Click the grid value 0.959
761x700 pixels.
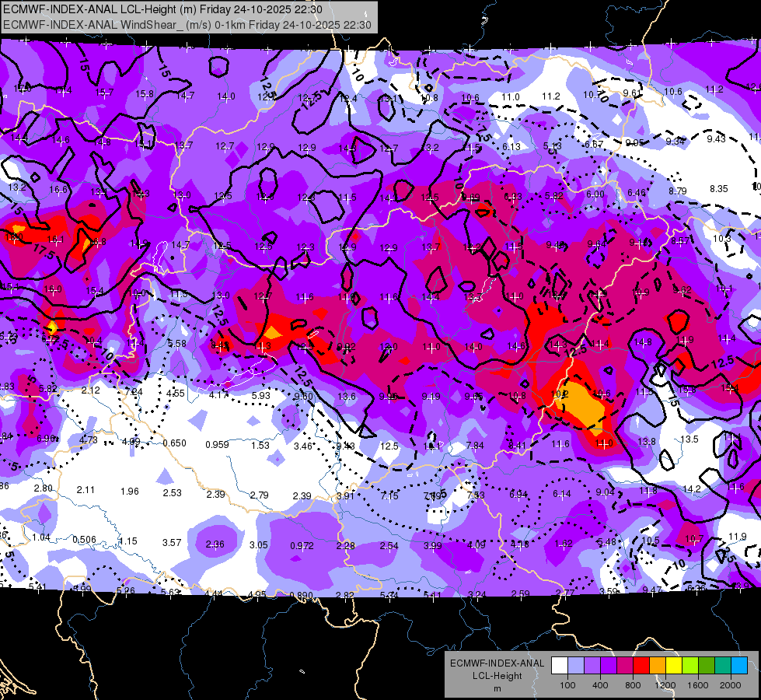[x=217, y=444]
